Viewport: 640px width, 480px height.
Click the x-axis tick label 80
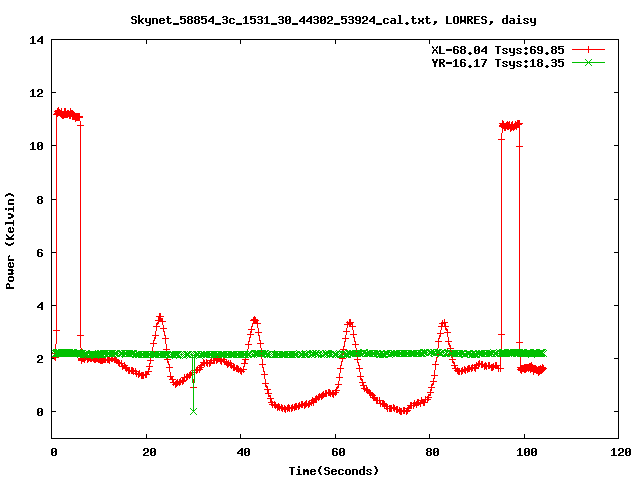point(432,452)
